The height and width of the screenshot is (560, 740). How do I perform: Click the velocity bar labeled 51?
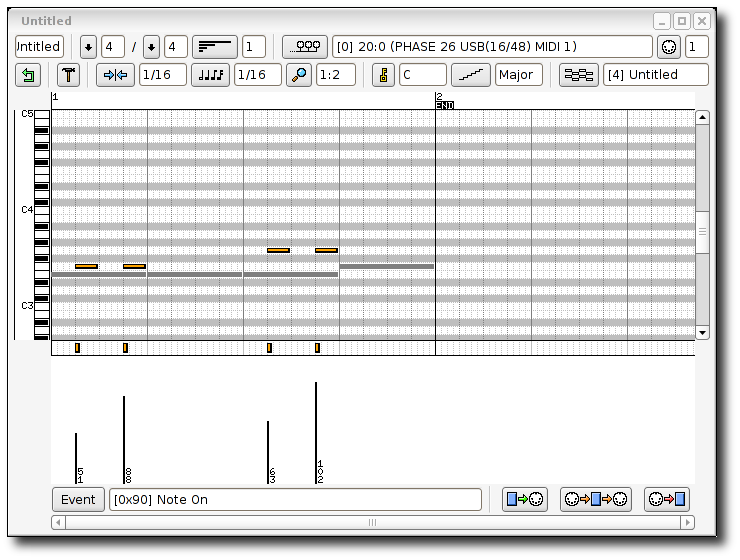pos(76,458)
